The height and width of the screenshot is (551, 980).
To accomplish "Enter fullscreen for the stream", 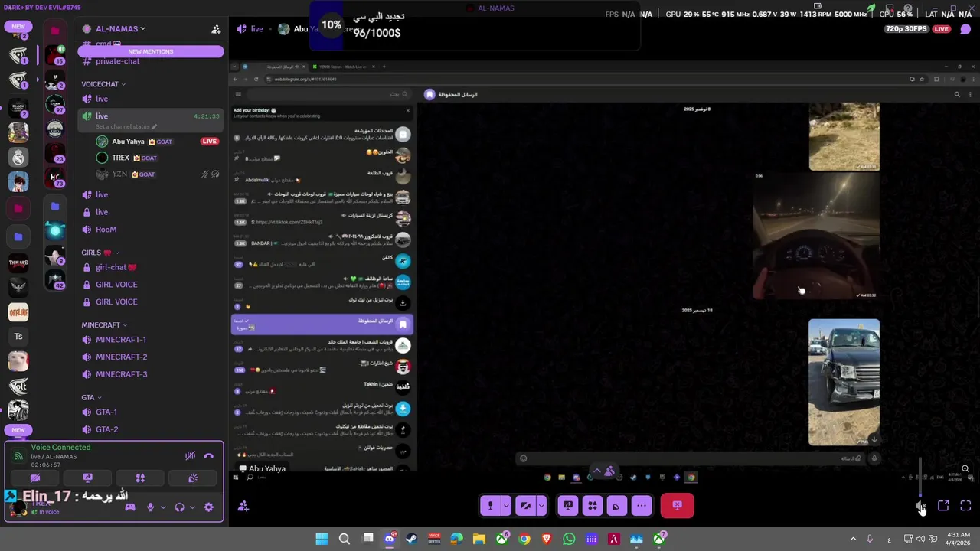I will (965, 506).
